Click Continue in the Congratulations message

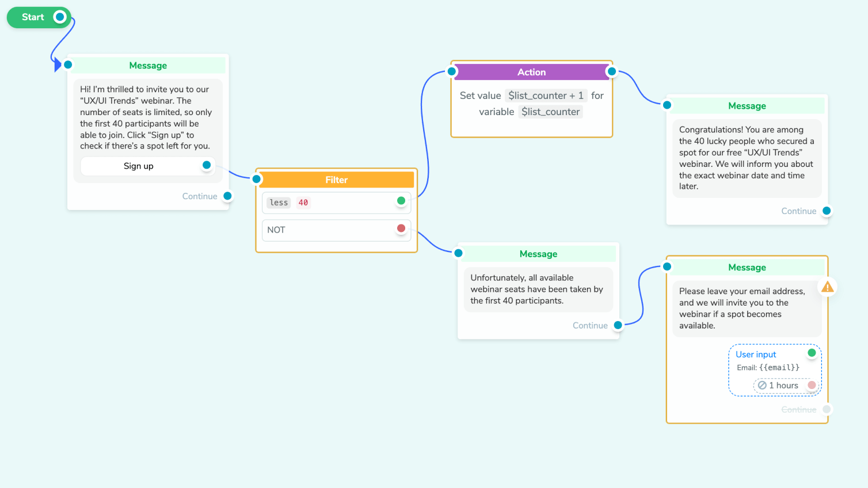pos(799,211)
